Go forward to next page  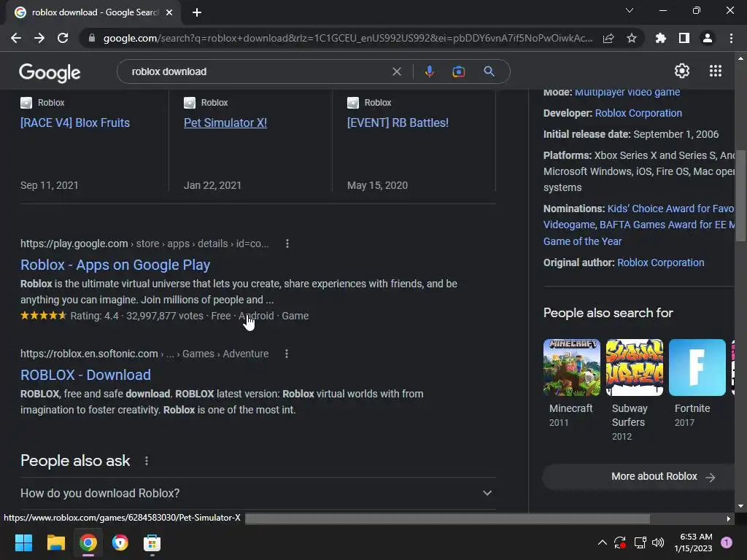click(x=39, y=38)
